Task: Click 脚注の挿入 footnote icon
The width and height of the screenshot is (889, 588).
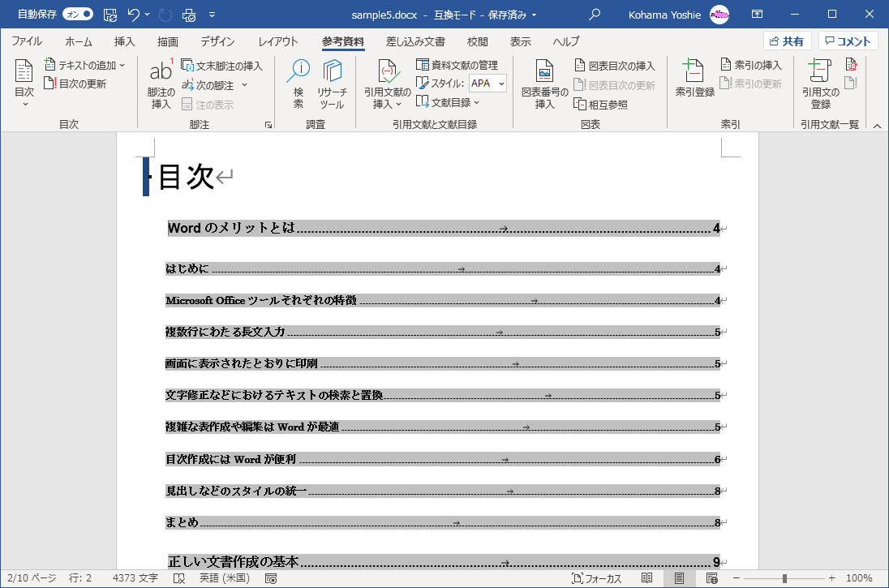Action: click(161, 84)
